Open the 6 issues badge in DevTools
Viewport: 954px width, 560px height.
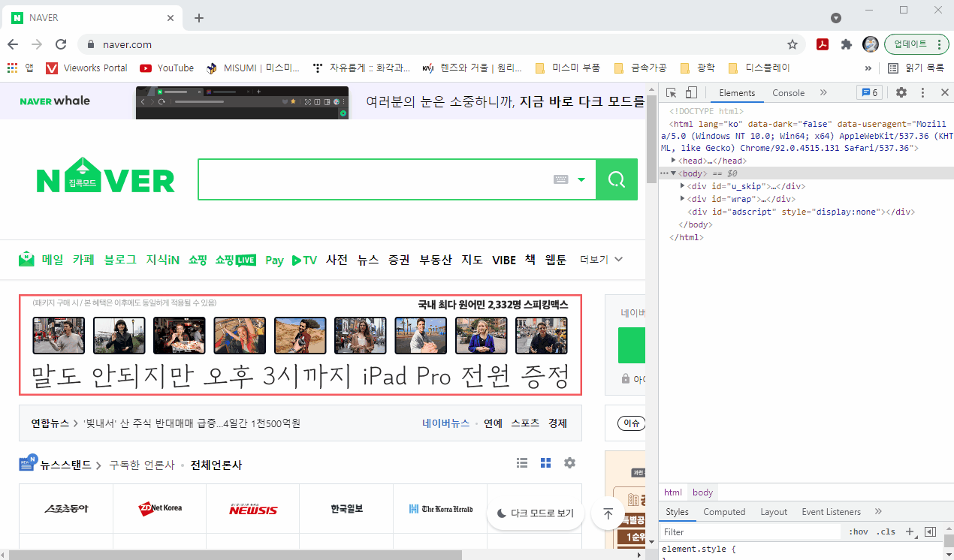869,92
